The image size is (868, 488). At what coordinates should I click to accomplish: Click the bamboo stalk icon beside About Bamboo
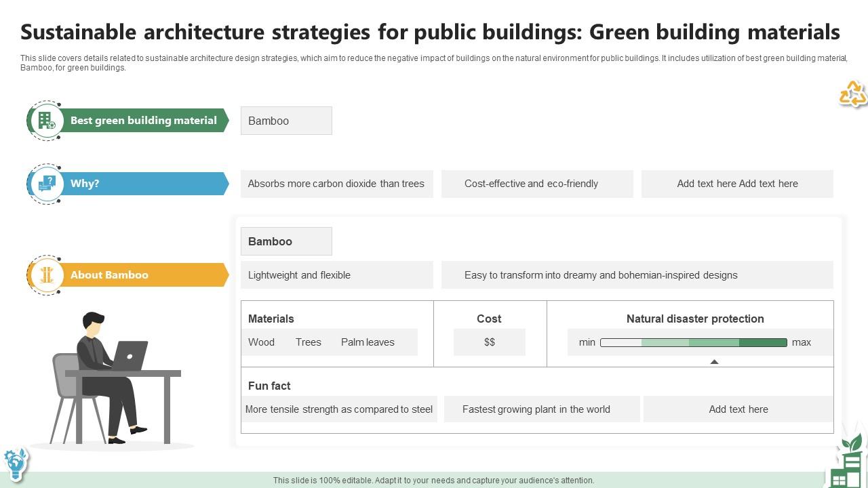[x=46, y=274]
